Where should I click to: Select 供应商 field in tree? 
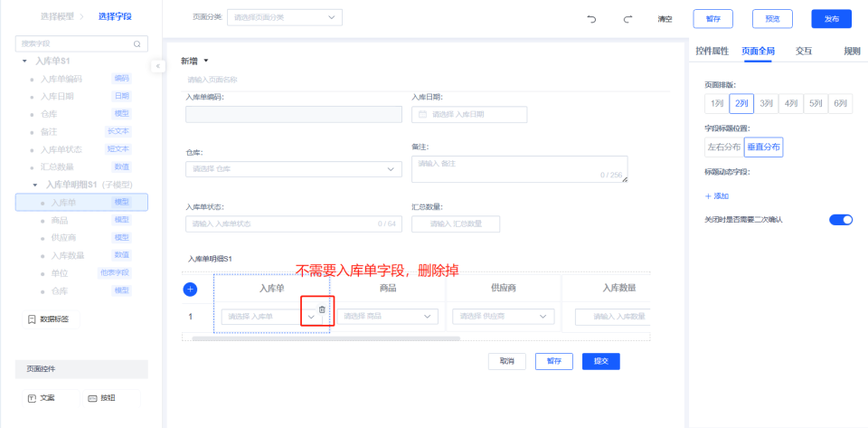tap(81, 238)
